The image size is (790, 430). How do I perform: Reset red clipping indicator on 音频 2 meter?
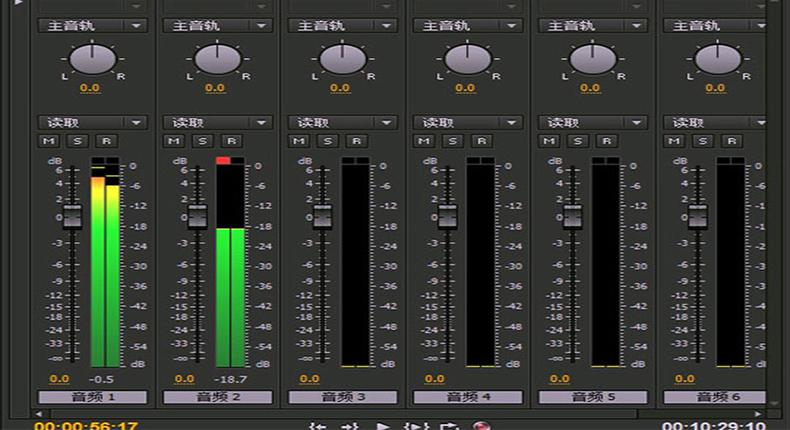[223, 160]
